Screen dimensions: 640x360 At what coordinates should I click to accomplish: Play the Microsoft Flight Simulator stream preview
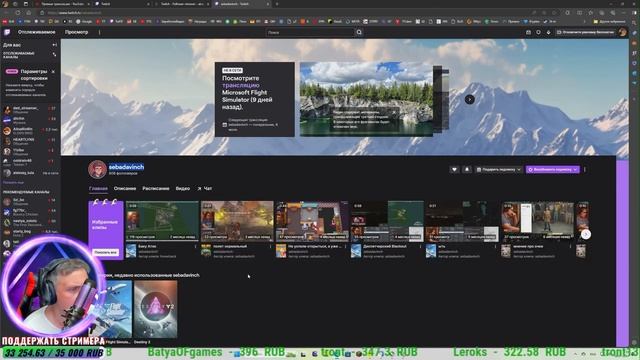(x=366, y=99)
